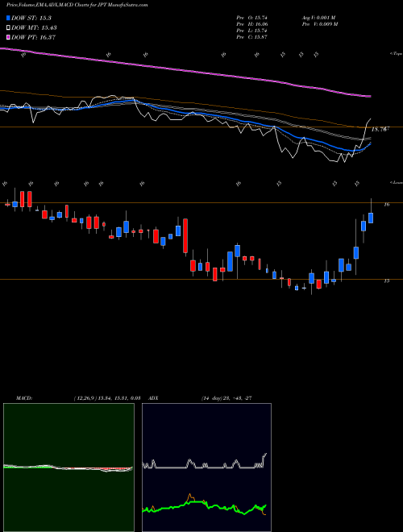The height and width of the screenshot is (532, 403).
Task: Click the last blue candlestick near 16
Action: [371, 218]
